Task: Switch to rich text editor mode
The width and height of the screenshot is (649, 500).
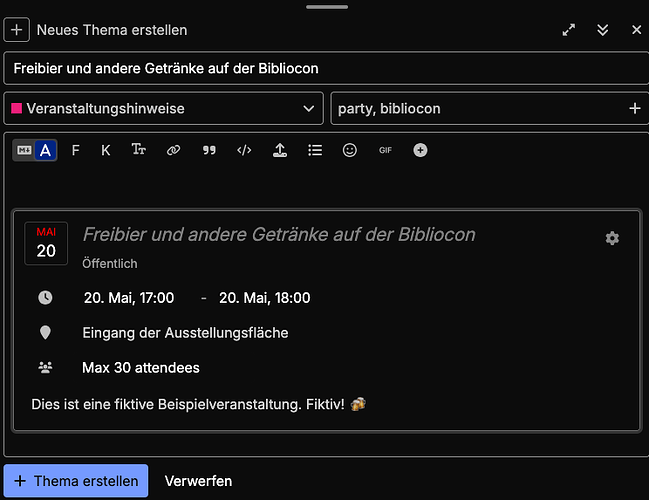Action: click(46, 150)
